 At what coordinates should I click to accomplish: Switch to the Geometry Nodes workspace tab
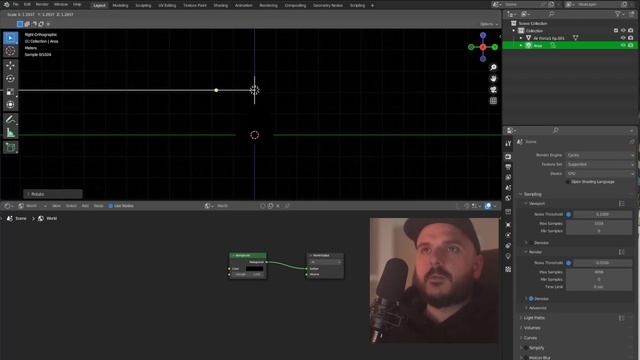[x=328, y=5]
